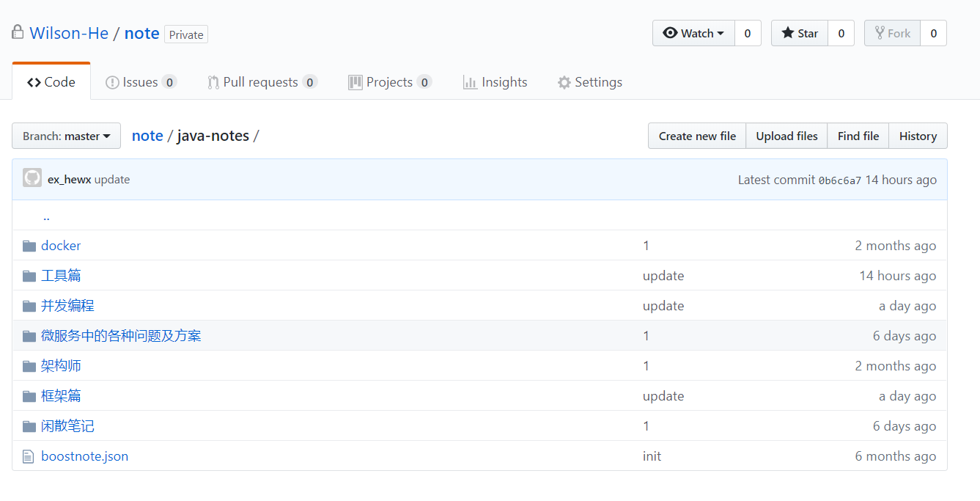This screenshot has height=501, width=980.
Task: Open the Settings tab
Action: click(x=590, y=82)
